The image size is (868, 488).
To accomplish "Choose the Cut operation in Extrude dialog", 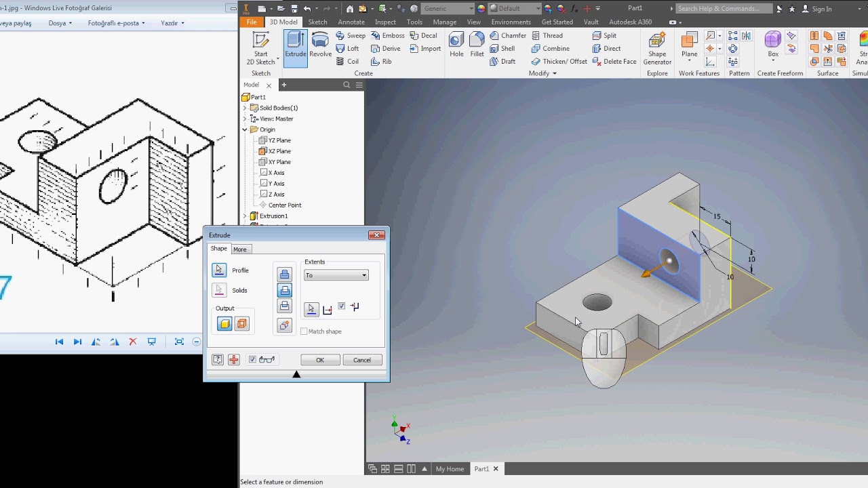I will point(285,291).
